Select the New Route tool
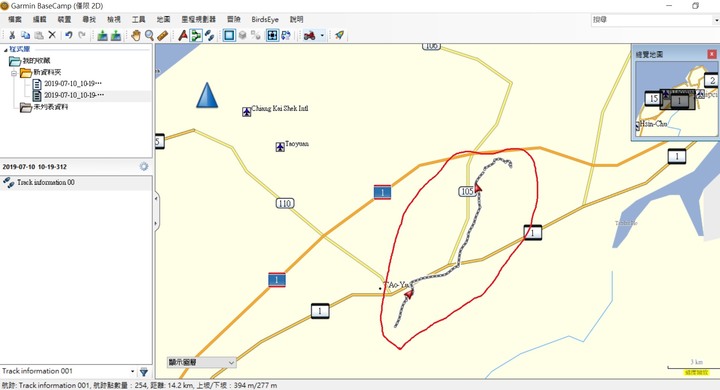 coord(196,35)
